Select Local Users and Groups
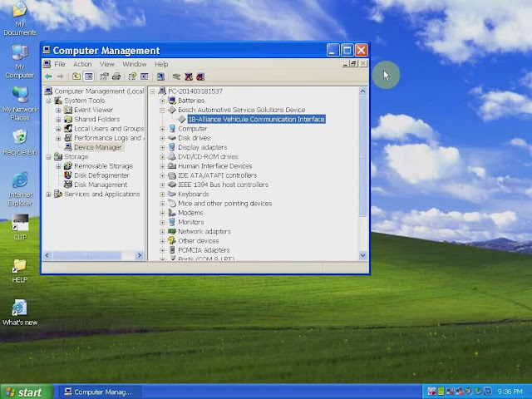 pos(109,129)
